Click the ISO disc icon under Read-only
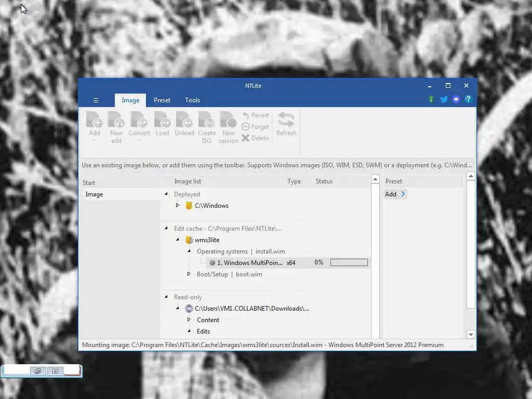This screenshot has height=399, width=532. (189, 309)
